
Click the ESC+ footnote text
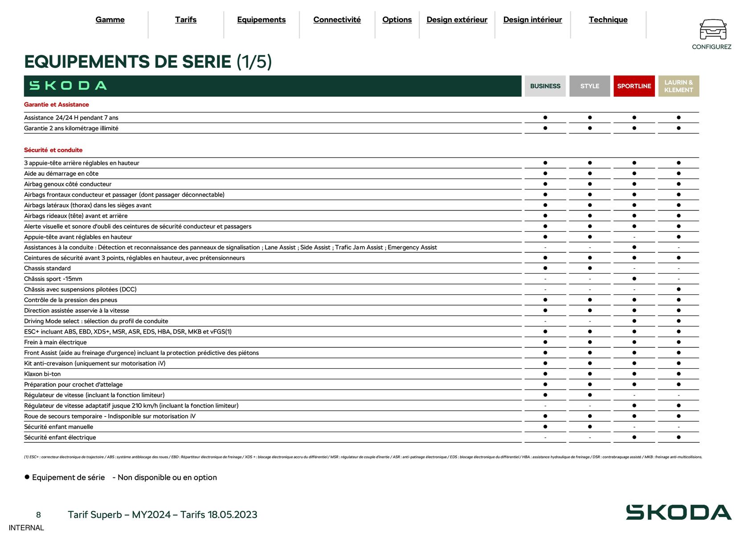363,457
